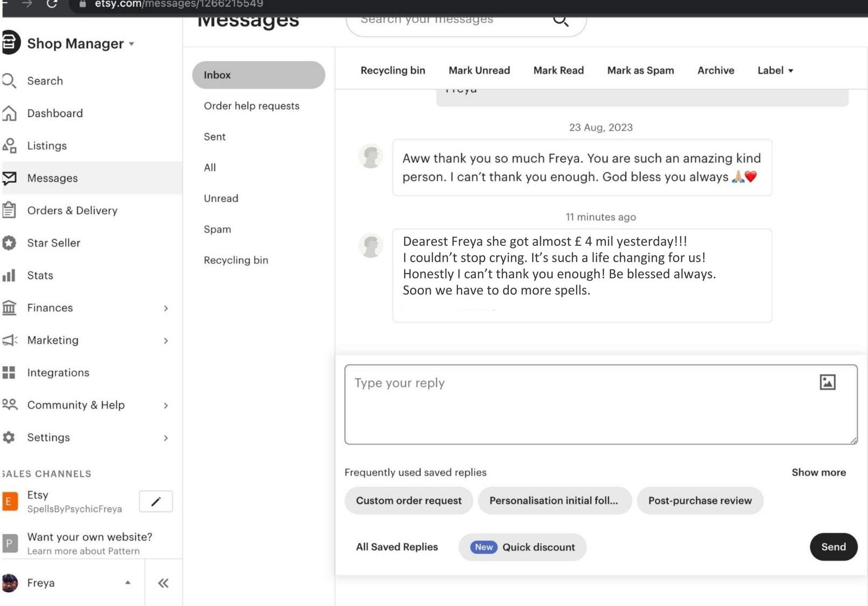The width and height of the screenshot is (868, 606).
Task: Open Integrations via the grid icon
Action: 9,373
